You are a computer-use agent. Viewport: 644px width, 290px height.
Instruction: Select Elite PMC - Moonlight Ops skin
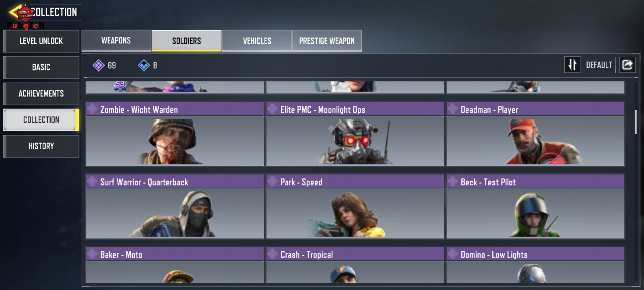355,134
